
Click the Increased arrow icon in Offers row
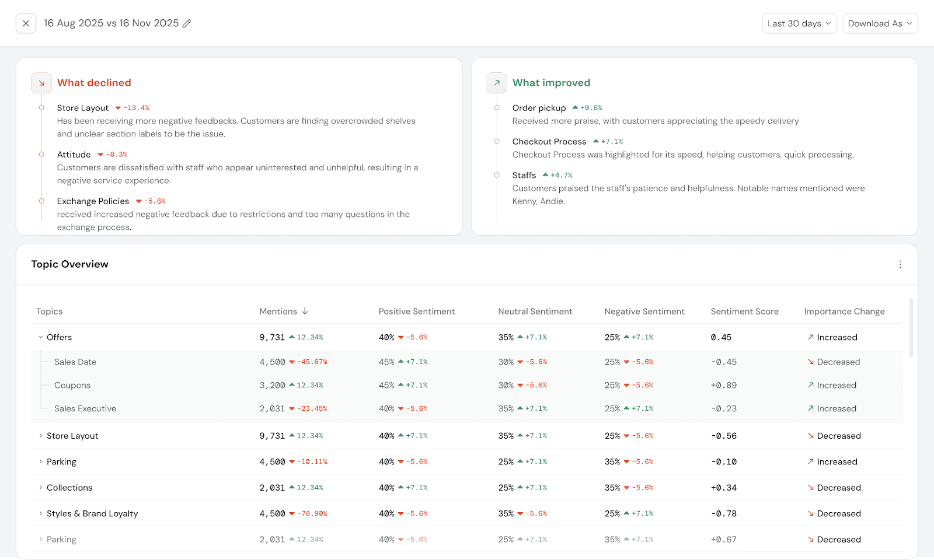point(810,337)
